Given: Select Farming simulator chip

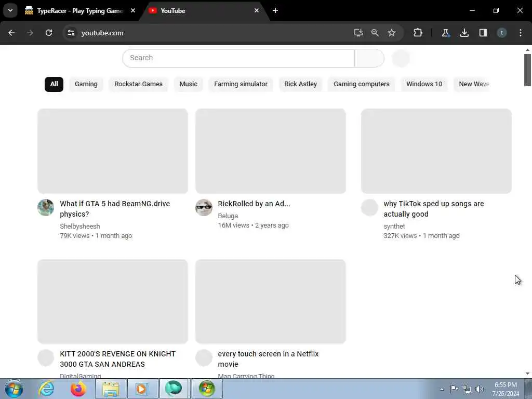Looking at the screenshot, I should pyautogui.click(x=241, y=84).
